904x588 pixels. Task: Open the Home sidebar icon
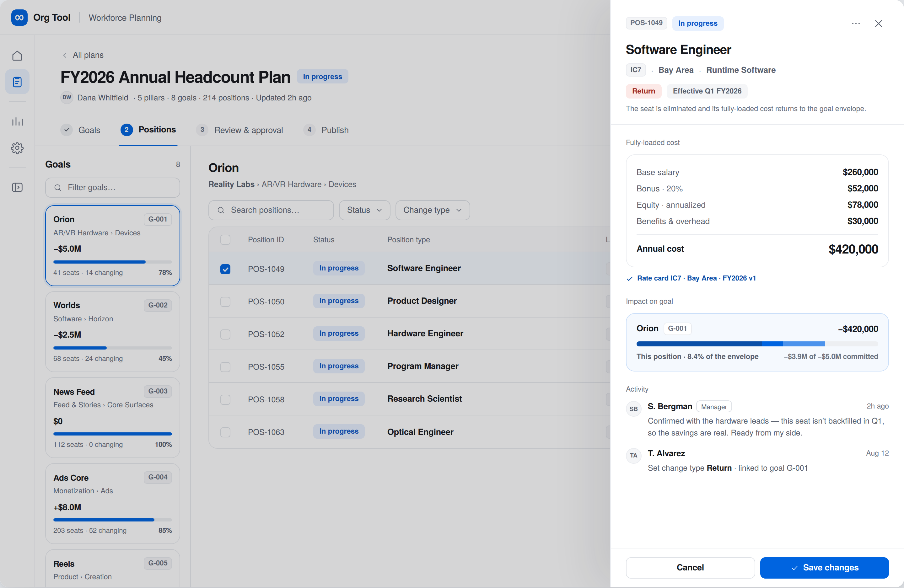click(17, 56)
